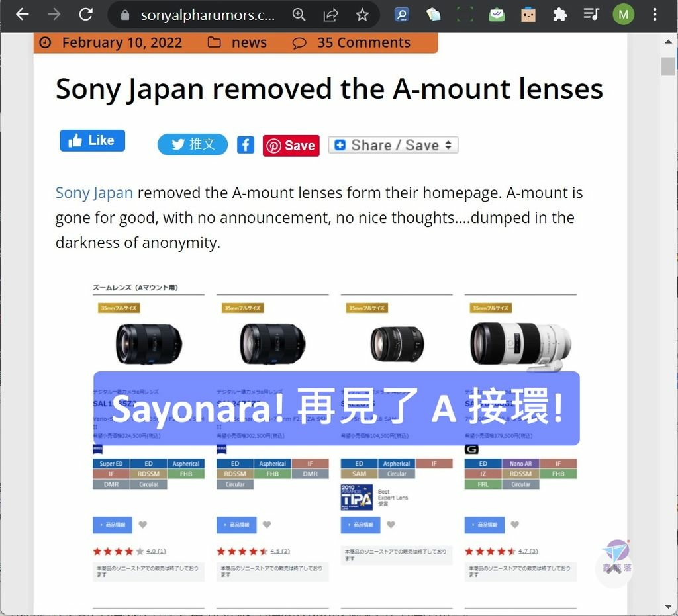Open the browser zoom magnifier icon
Viewport: 678px width, 616px height.
[x=299, y=15]
